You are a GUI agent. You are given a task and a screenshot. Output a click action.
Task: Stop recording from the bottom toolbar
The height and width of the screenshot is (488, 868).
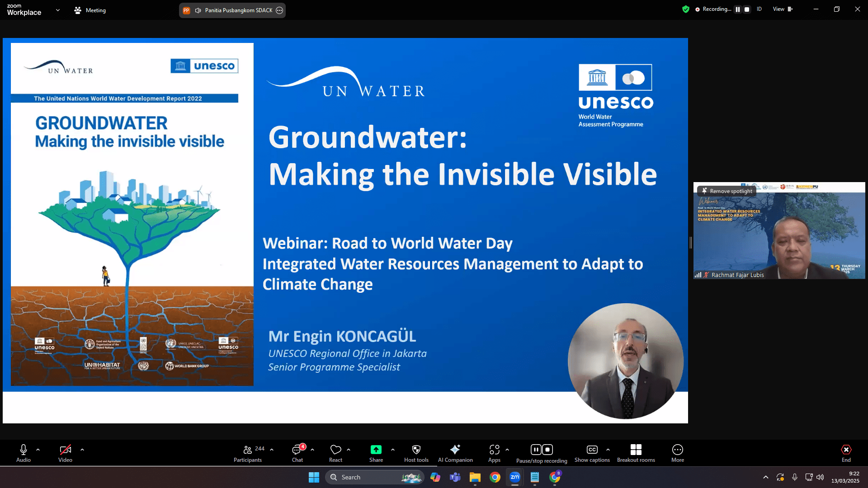pos(547,449)
